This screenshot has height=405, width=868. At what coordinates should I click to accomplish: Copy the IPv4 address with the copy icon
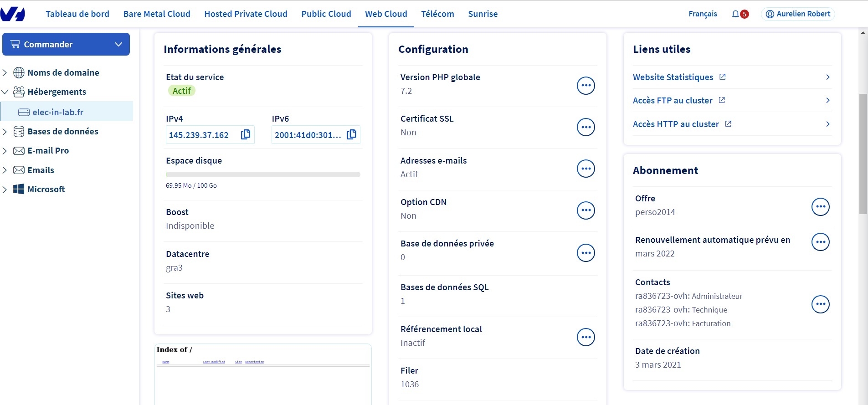click(x=246, y=134)
